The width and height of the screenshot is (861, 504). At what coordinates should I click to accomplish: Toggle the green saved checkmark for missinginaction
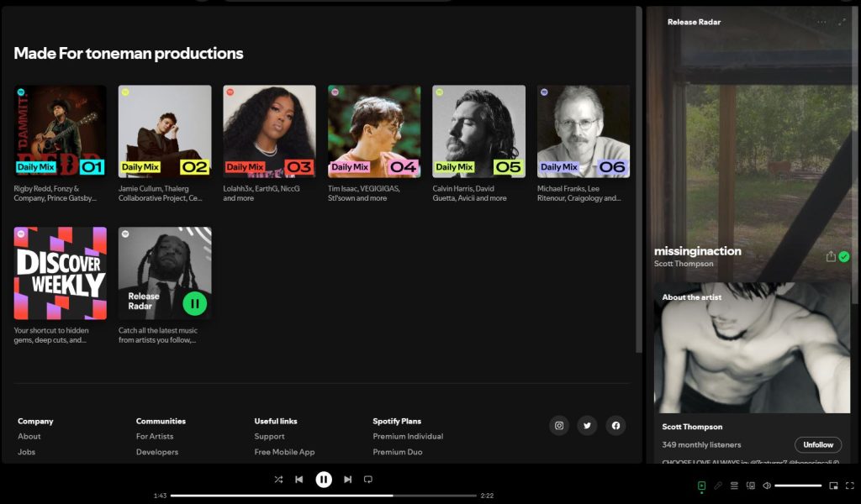[844, 257]
